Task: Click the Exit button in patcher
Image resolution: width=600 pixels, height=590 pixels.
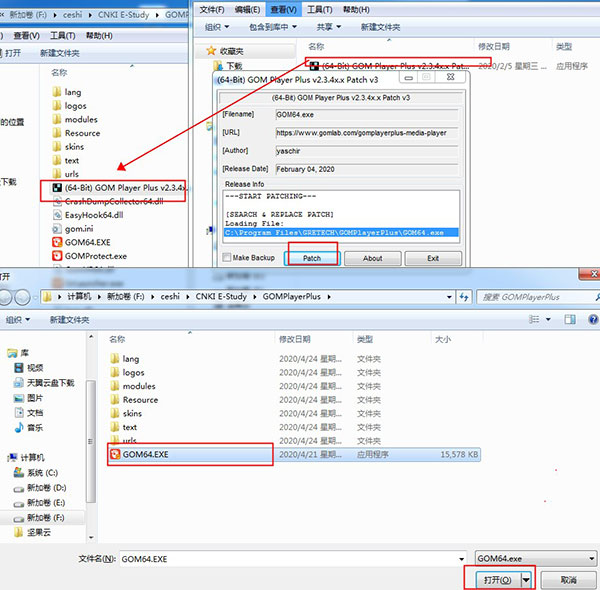Action: coord(433,258)
